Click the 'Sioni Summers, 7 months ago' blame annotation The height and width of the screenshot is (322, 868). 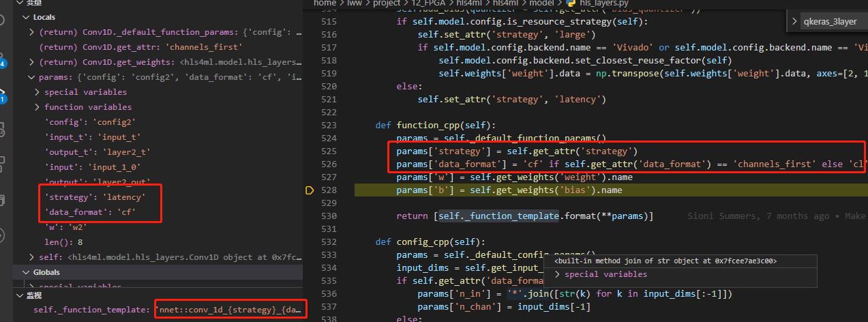click(758, 216)
